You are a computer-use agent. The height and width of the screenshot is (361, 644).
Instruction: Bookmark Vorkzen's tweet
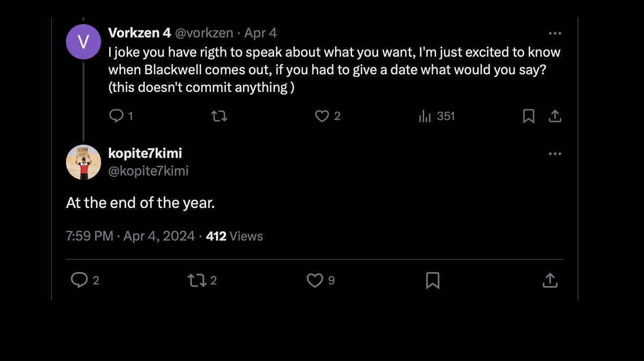point(529,116)
